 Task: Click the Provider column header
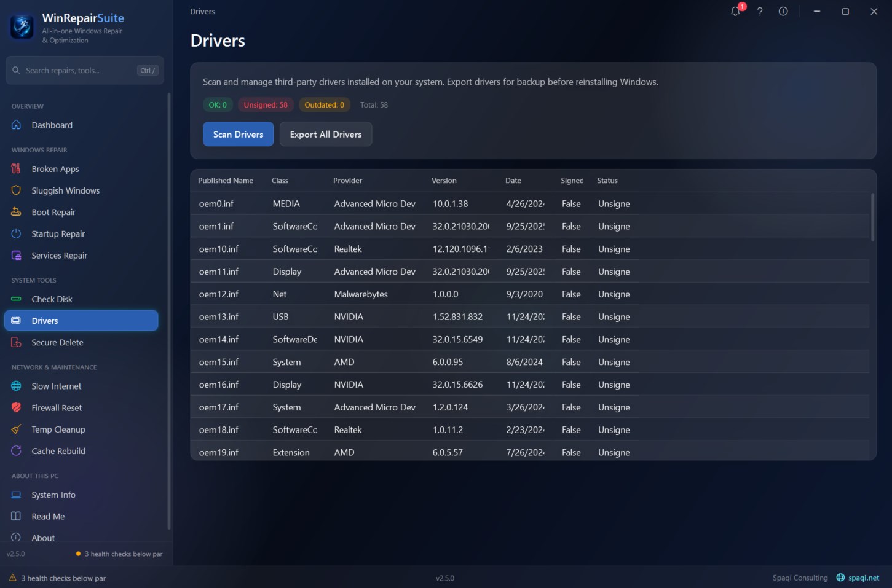pyautogui.click(x=347, y=181)
